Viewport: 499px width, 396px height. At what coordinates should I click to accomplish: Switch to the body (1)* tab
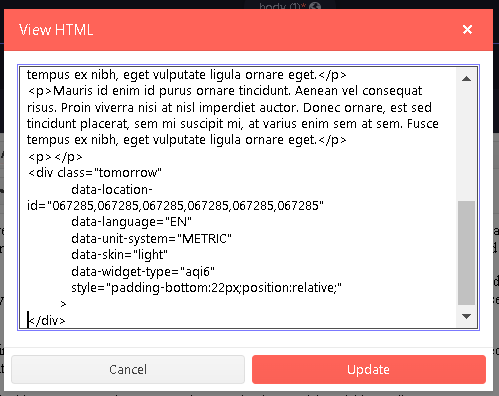click(280, 6)
